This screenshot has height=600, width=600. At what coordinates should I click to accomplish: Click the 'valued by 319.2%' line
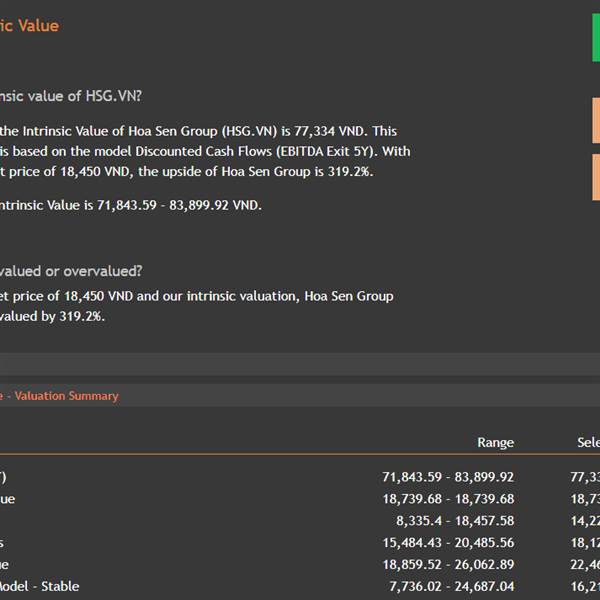click(52, 316)
